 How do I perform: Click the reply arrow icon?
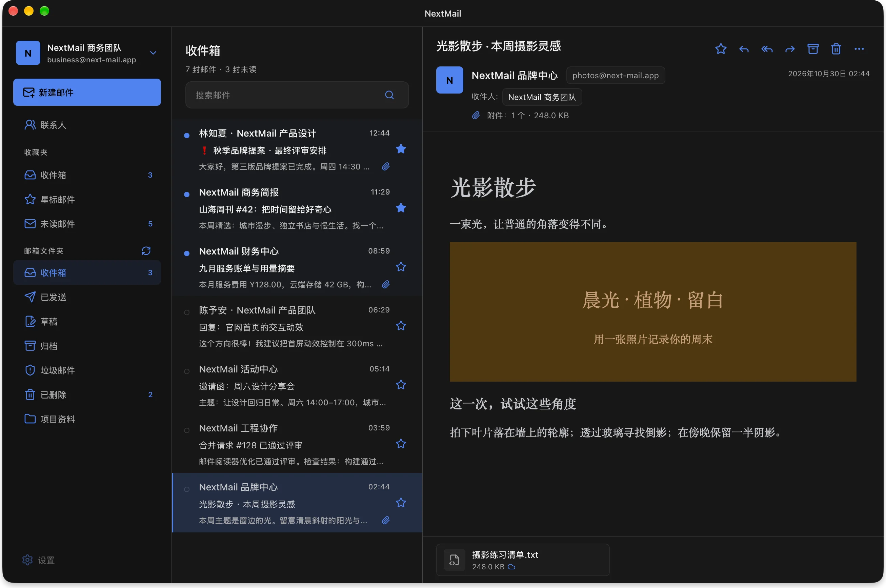click(744, 49)
